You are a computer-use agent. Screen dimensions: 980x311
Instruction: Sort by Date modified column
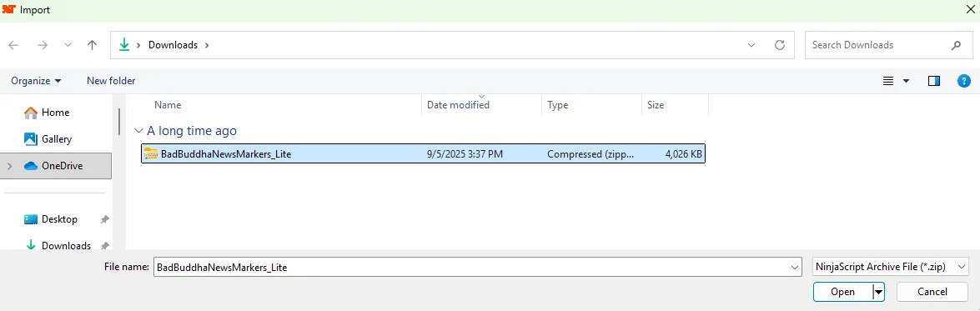click(458, 105)
